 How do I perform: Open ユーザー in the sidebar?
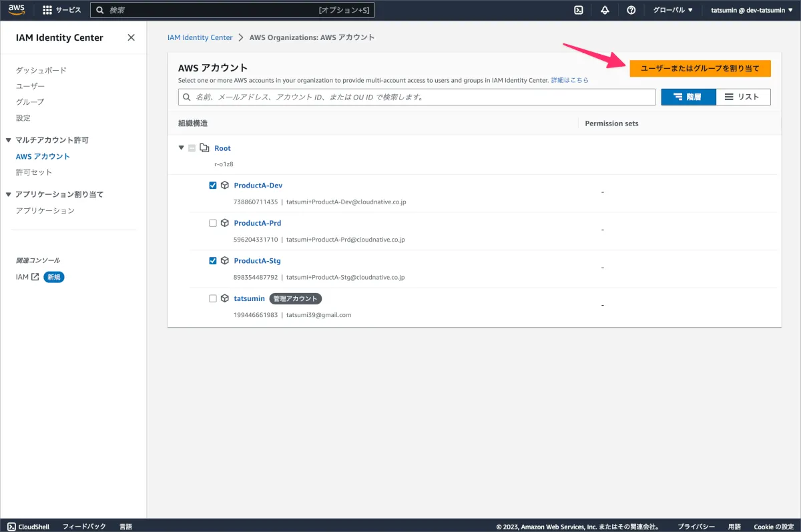tap(31, 86)
